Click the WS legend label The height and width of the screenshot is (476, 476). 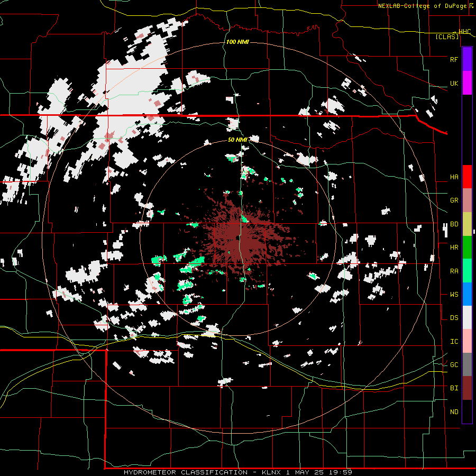click(454, 294)
